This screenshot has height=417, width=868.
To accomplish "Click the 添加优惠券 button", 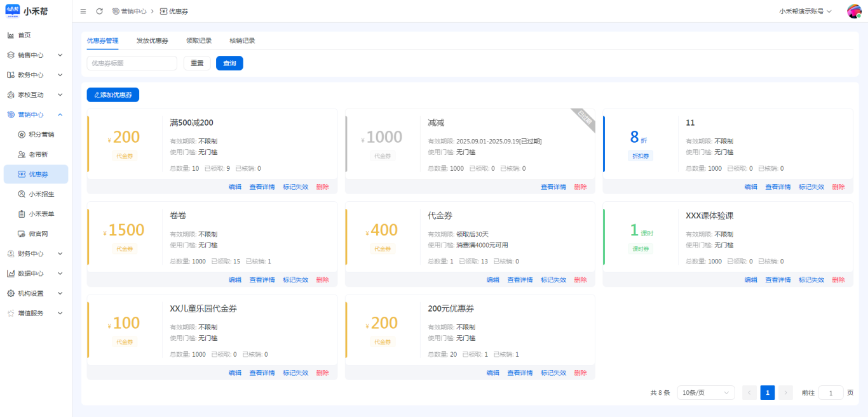I will tap(112, 95).
